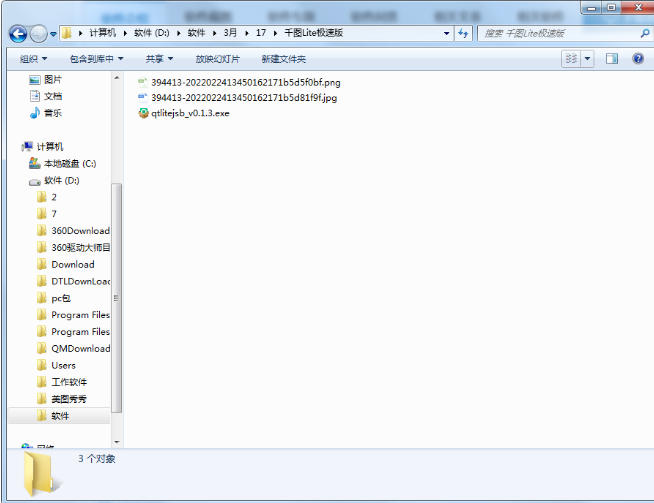
Task: Select 17 in the address breadcrumb
Action: pos(261,33)
